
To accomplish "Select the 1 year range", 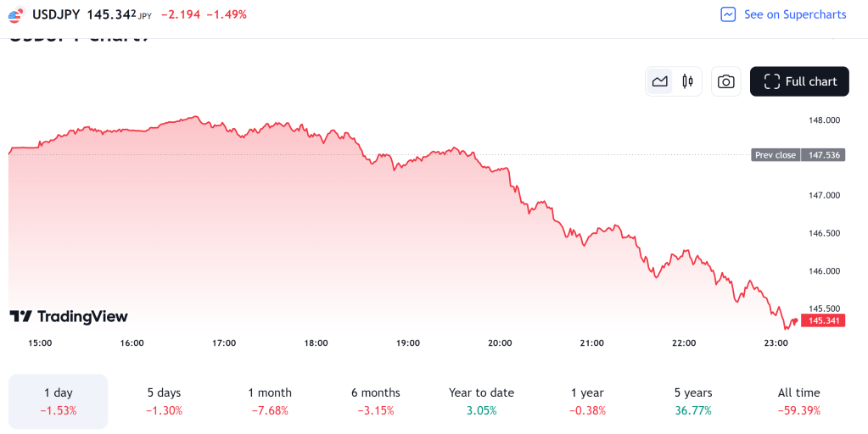I will [587, 401].
